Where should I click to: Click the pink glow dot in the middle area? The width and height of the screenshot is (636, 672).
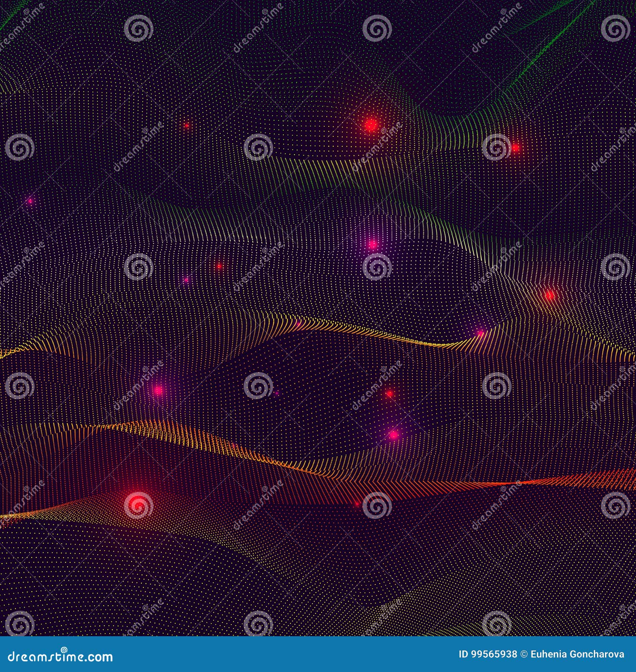tap(373, 245)
